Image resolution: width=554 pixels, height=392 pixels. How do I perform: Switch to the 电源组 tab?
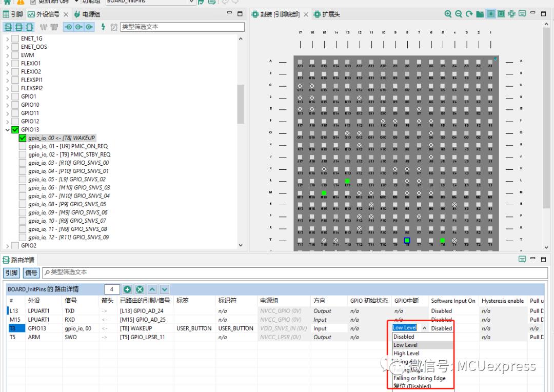click(x=87, y=14)
